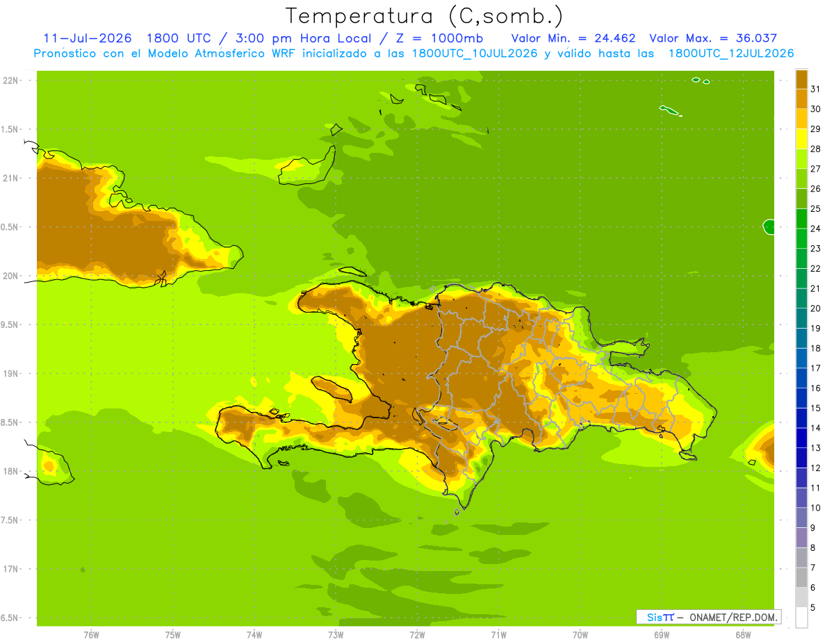The image size is (834, 644).
Task: Click the 21N latitude axis label
Action: (x=11, y=178)
